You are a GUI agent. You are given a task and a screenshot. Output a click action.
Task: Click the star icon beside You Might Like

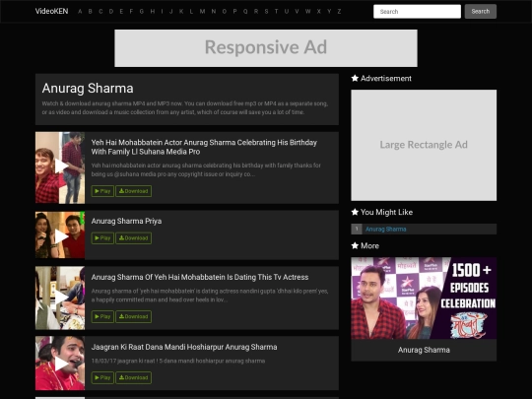tap(355, 212)
